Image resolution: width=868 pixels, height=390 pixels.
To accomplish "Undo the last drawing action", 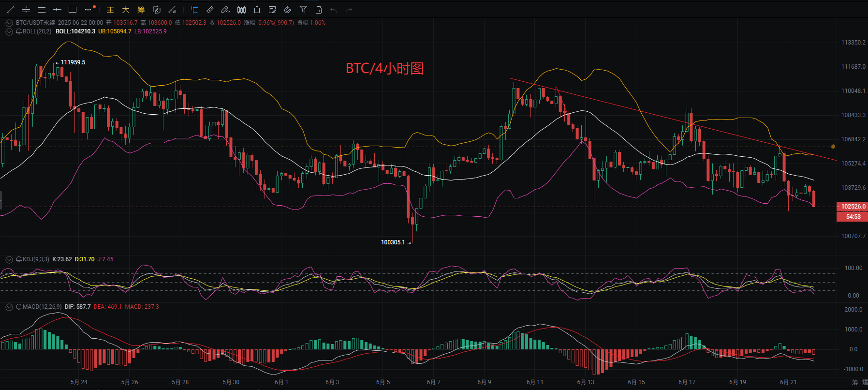I will point(334,10).
